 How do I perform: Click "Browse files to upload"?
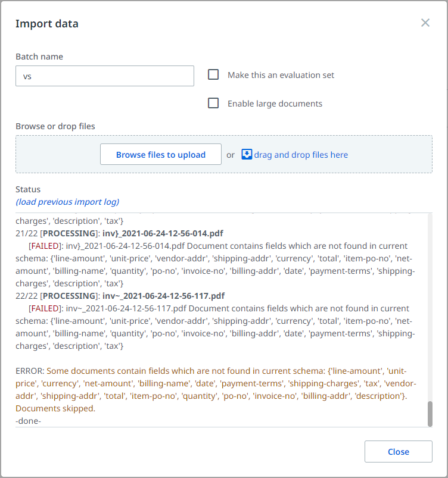click(x=160, y=154)
